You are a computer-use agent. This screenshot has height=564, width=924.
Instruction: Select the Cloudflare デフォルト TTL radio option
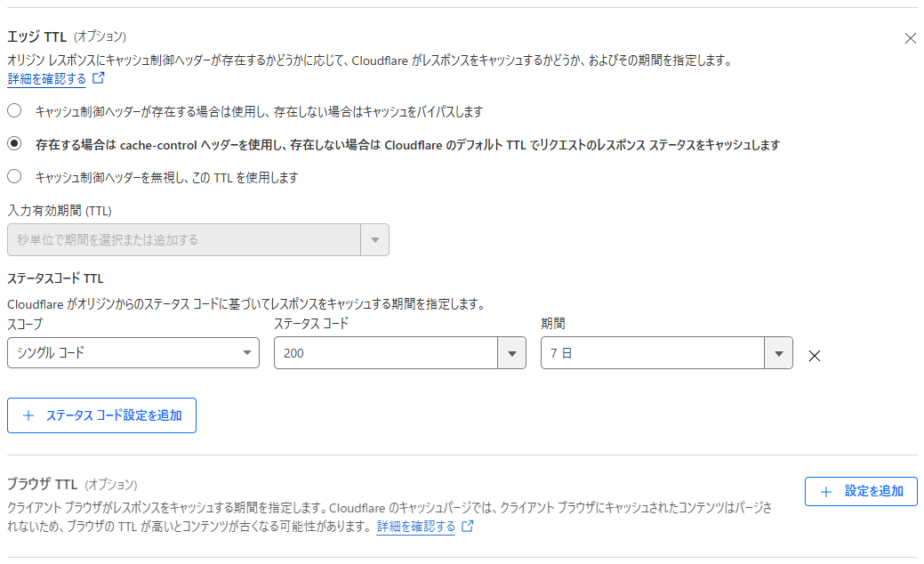14,143
